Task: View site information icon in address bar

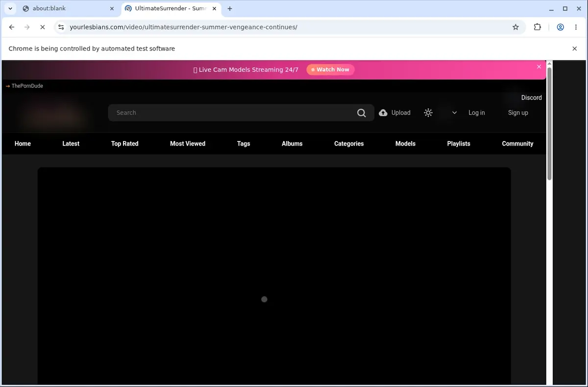Action: [x=61, y=27]
